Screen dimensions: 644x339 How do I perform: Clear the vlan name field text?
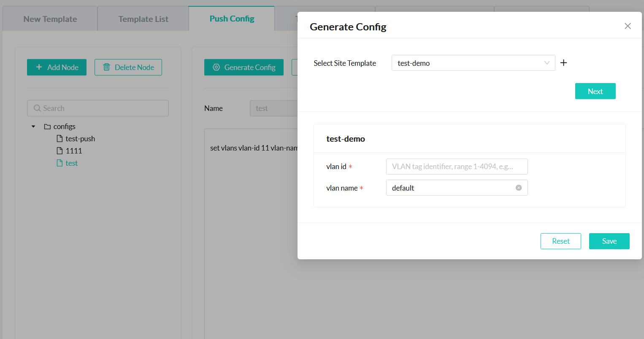click(519, 188)
